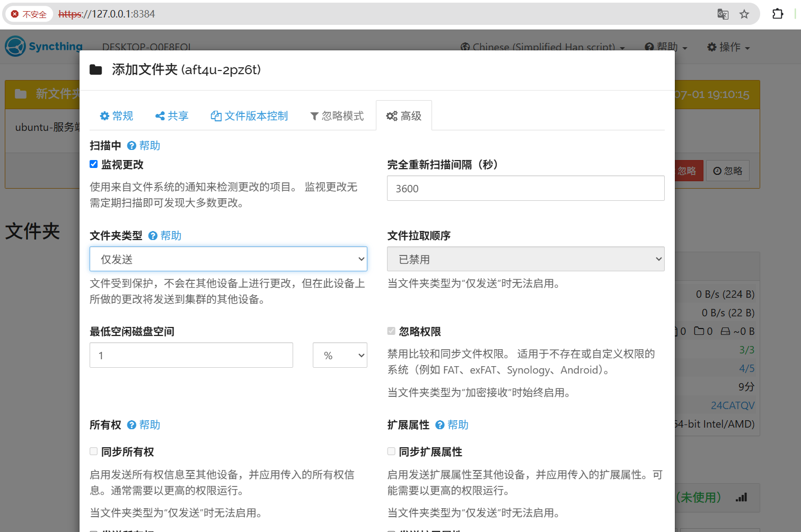
Task: Open the 常规 (General) tab
Action: [x=117, y=116]
